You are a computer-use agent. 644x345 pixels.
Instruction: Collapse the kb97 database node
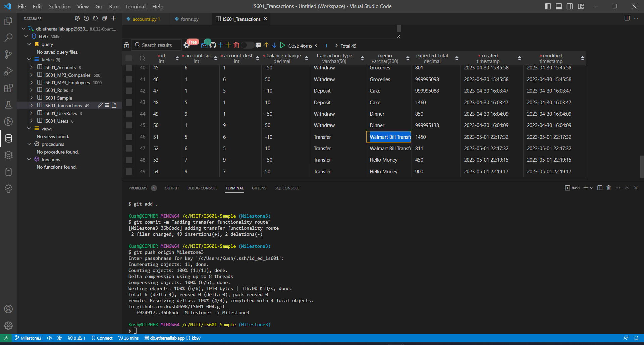[x=26, y=36]
